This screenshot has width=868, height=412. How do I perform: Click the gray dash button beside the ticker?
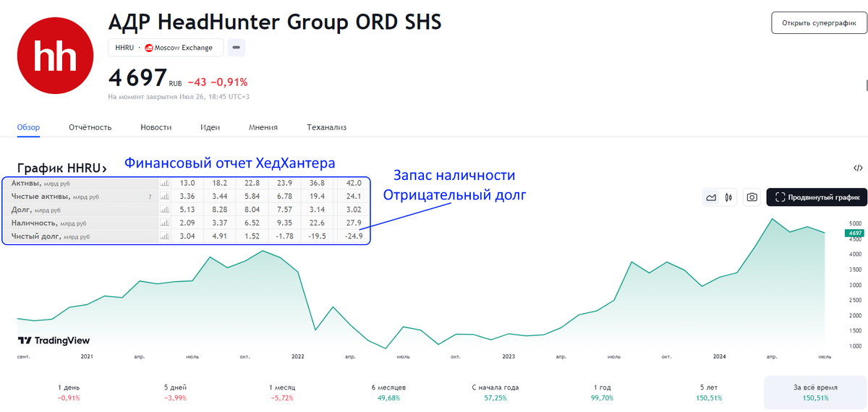click(237, 48)
